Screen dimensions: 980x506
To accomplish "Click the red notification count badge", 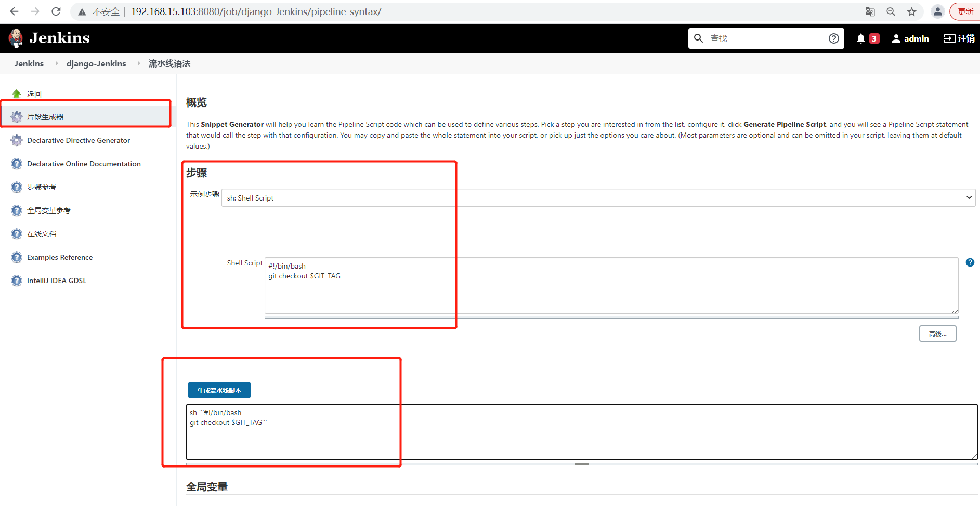I will pyautogui.click(x=874, y=38).
